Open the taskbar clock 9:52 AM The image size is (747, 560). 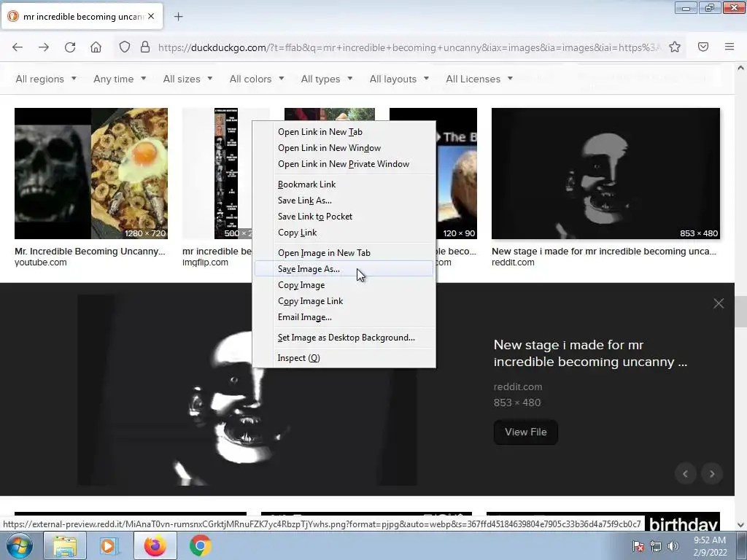coord(711,546)
